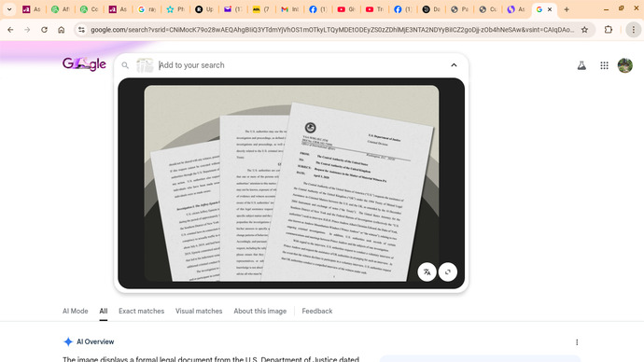Translate text in the image
The image size is (644, 362).
[427, 272]
